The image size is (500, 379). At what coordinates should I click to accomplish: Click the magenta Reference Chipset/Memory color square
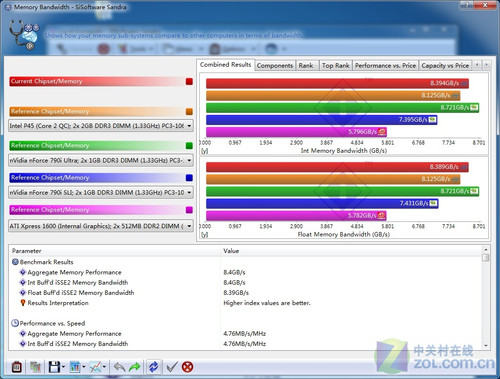pos(189,210)
